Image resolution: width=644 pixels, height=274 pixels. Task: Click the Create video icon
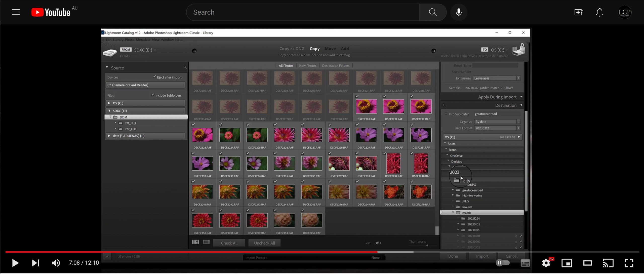click(579, 12)
